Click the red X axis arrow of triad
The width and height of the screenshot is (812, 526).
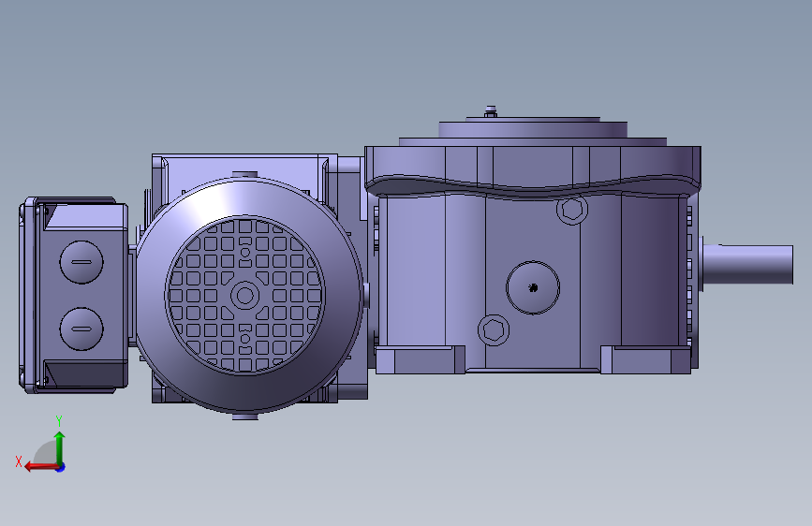pyautogui.click(x=41, y=467)
